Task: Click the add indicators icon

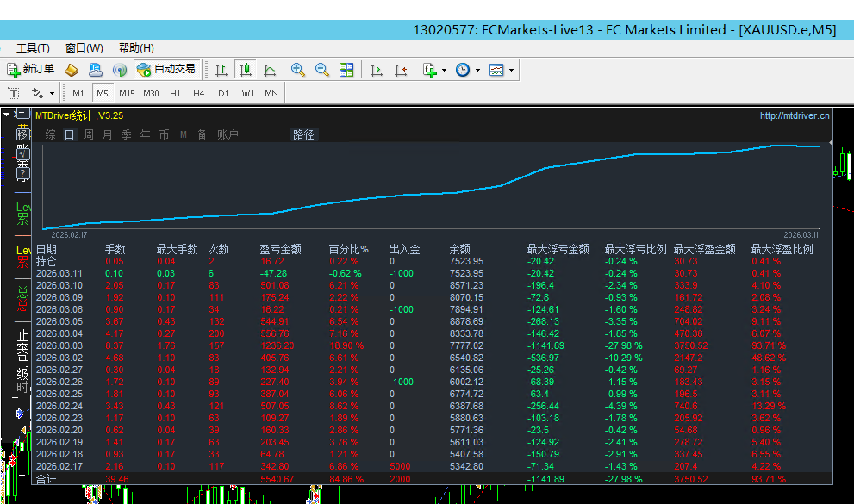Action: pos(430,70)
